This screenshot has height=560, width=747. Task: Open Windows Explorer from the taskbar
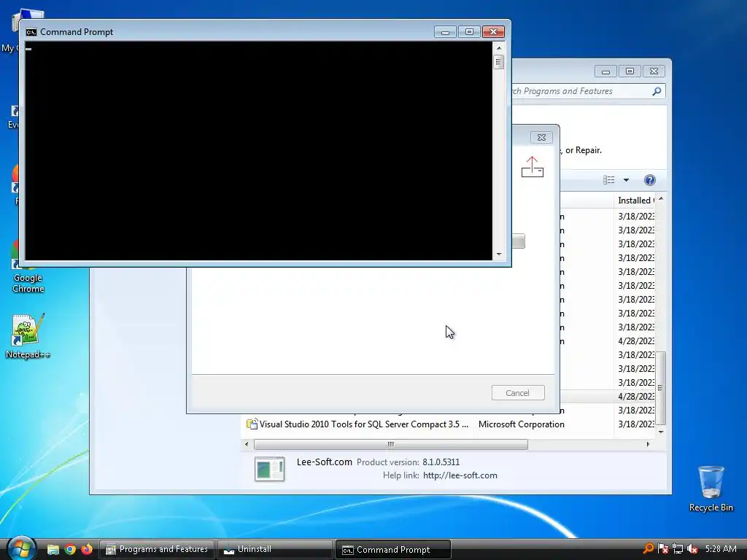click(53, 550)
